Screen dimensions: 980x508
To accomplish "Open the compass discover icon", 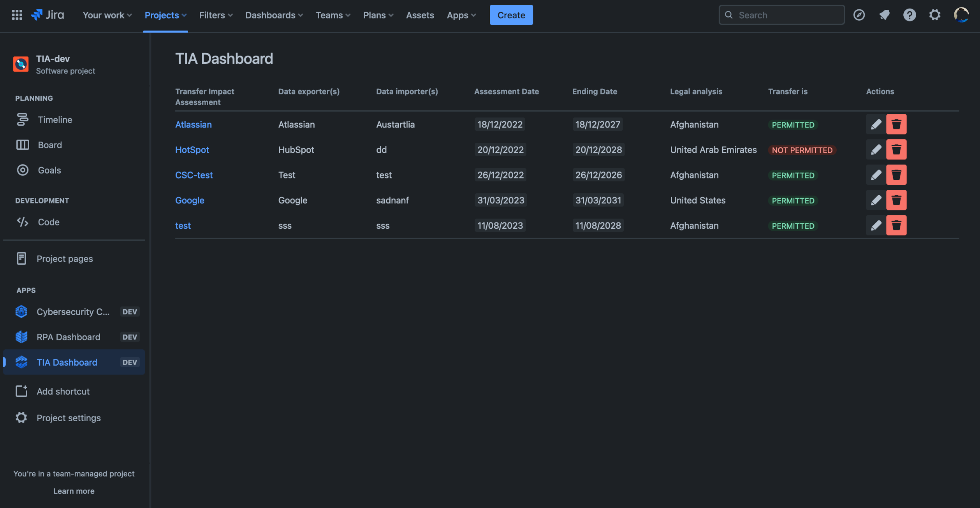I will pos(859,15).
